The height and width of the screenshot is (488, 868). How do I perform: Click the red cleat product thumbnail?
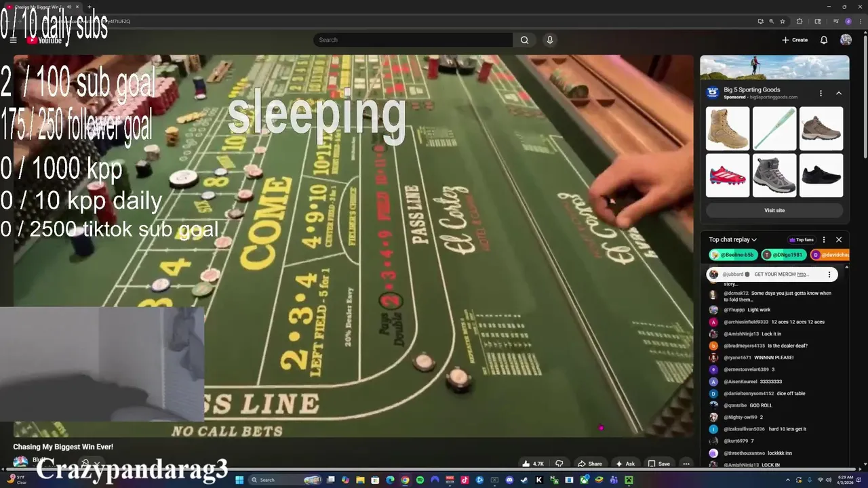(x=728, y=175)
